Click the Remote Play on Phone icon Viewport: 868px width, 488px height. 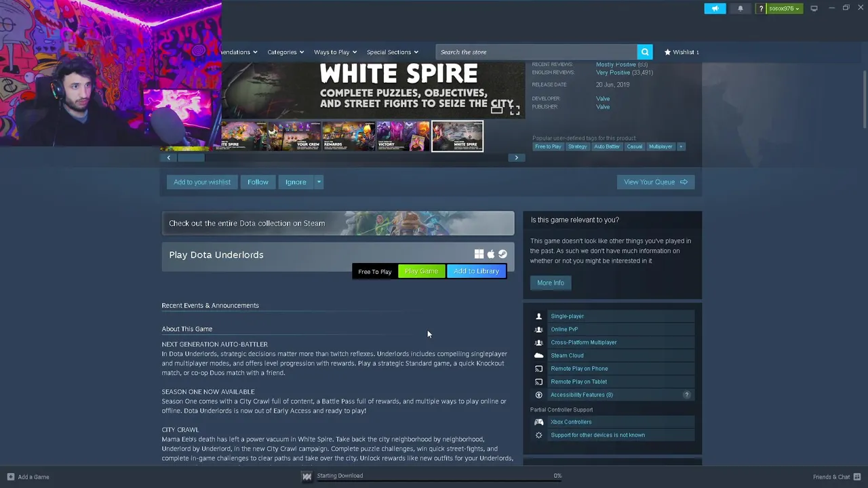(x=539, y=369)
